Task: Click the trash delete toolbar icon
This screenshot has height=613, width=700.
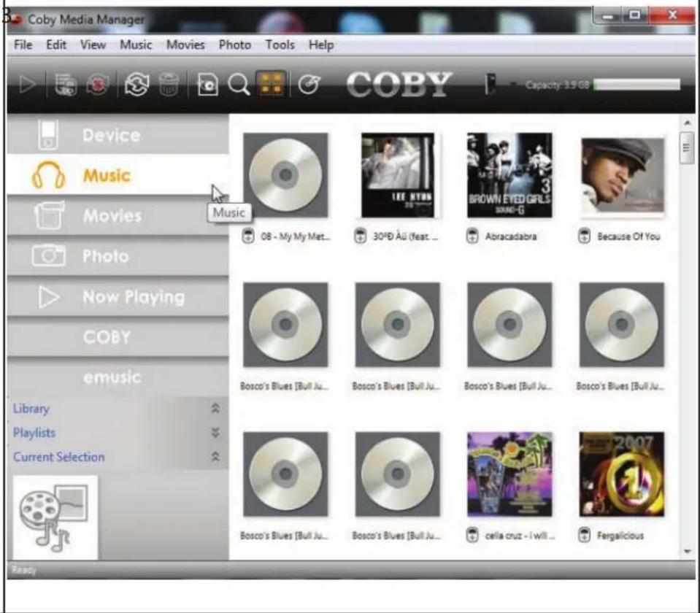Action: [169, 85]
